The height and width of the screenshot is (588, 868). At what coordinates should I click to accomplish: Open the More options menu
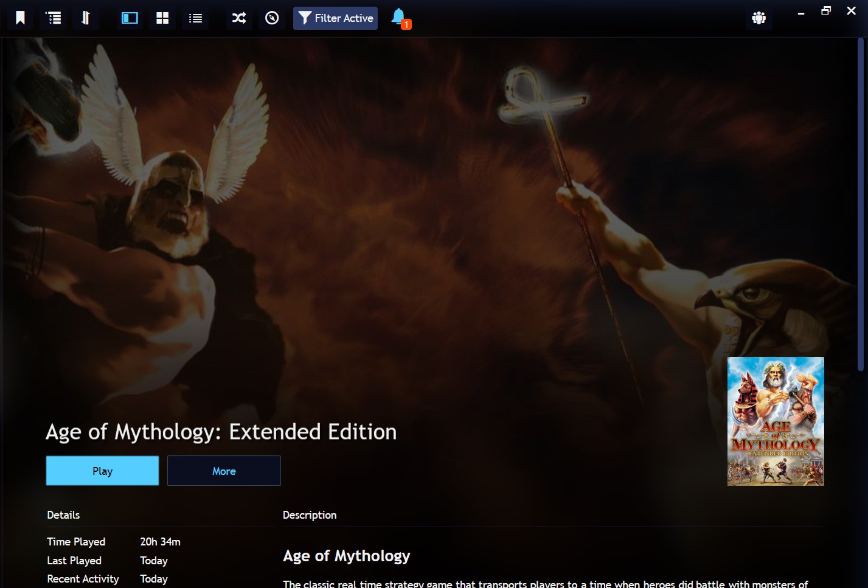[x=224, y=471]
